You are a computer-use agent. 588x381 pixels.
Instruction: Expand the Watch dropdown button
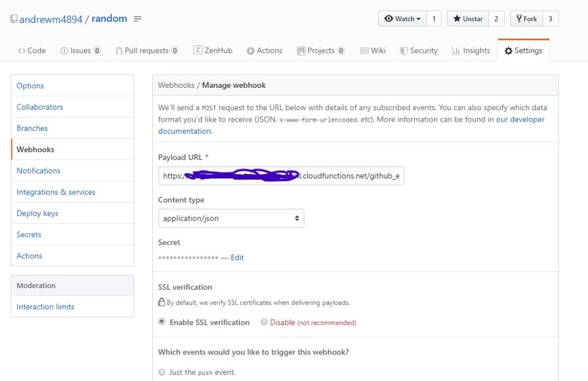(x=403, y=19)
